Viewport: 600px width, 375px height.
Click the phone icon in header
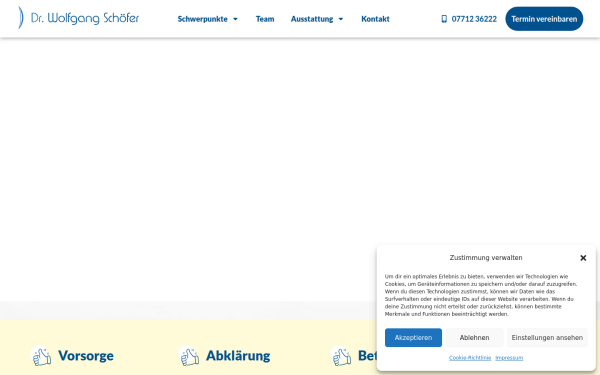point(444,19)
